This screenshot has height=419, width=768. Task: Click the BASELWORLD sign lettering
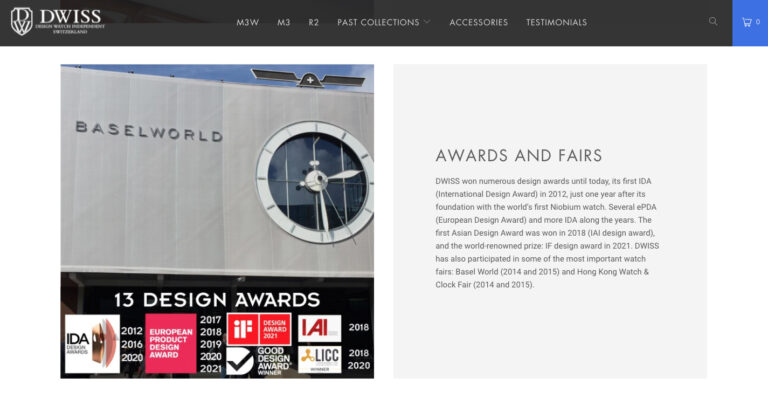click(149, 131)
